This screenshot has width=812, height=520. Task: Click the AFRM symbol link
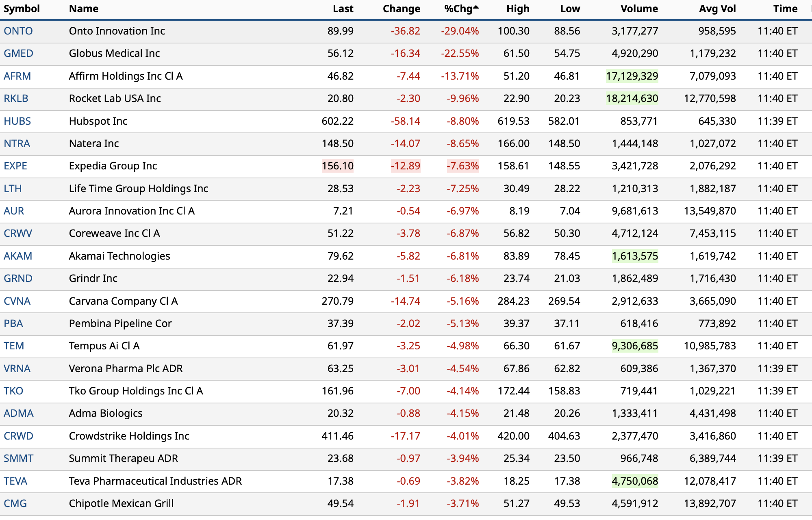tap(17, 76)
